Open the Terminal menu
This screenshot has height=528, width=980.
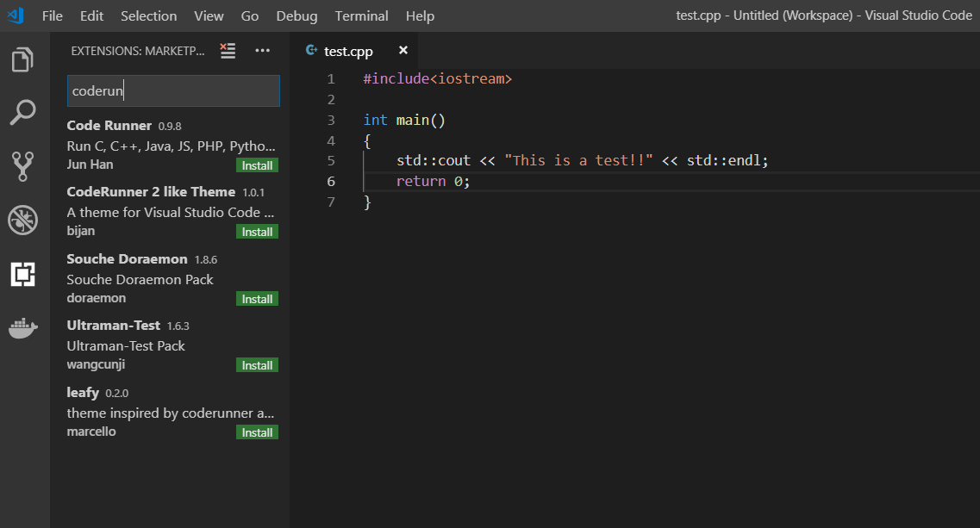(361, 16)
